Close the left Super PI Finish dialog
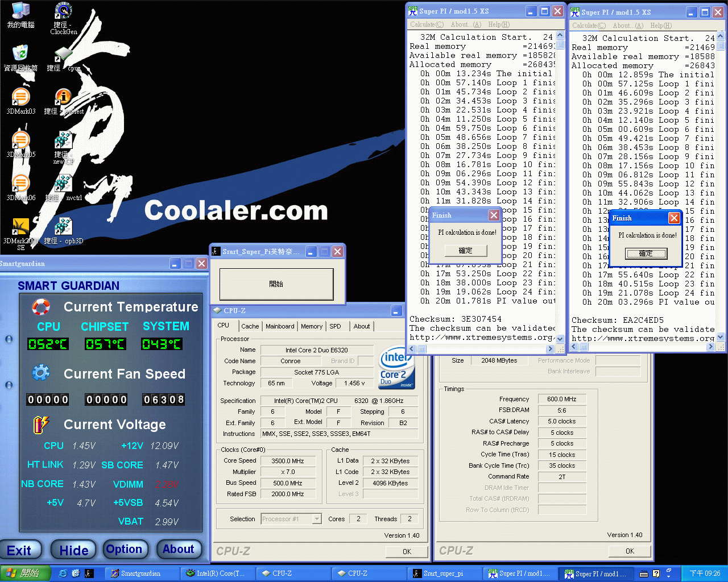 point(494,215)
